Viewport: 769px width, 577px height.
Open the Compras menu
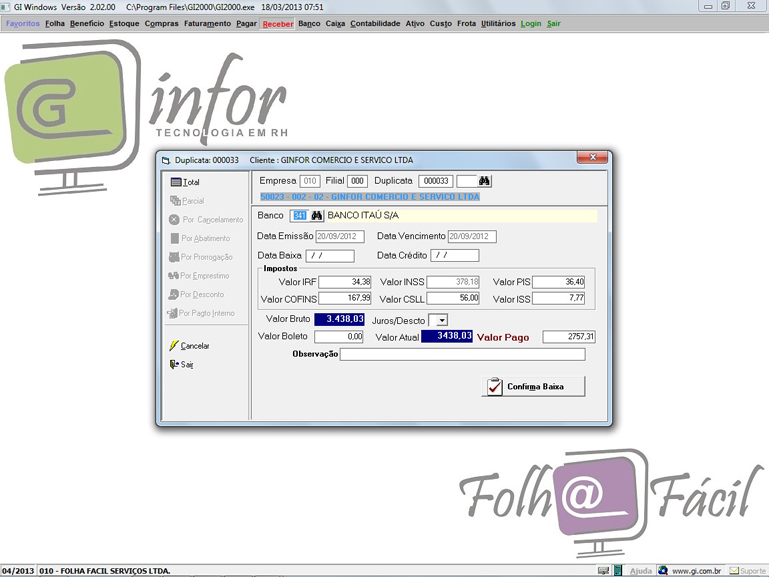[161, 24]
